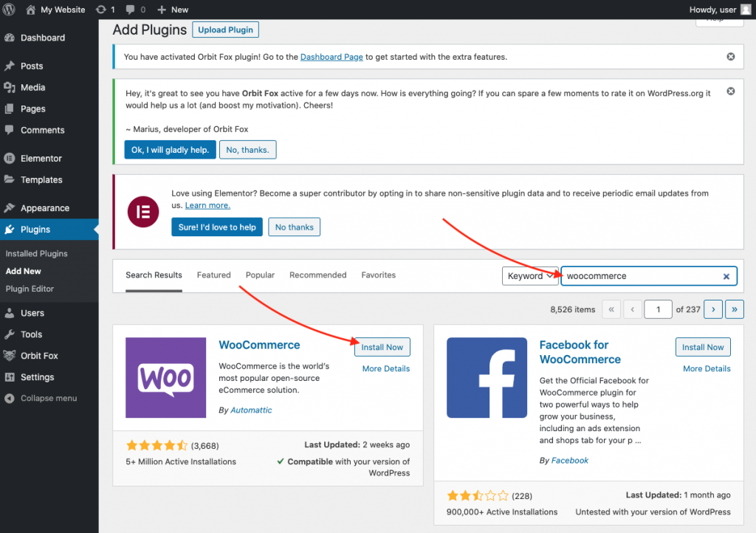The height and width of the screenshot is (533, 756).
Task: Click the Collapse menu arrow icon
Action: point(10,398)
